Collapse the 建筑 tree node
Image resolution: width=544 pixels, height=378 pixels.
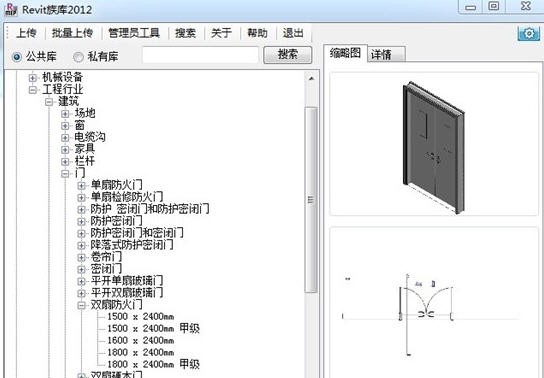coord(49,102)
